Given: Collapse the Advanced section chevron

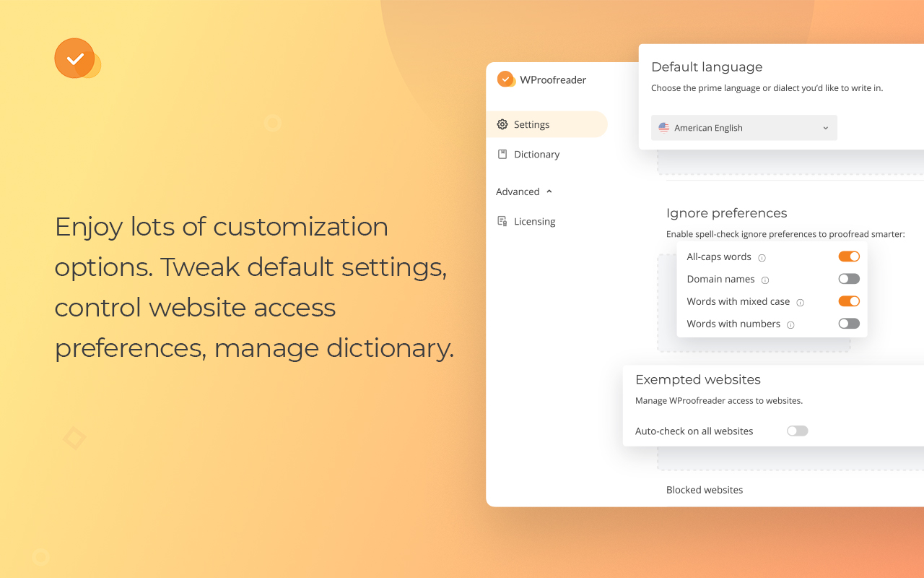Looking at the screenshot, I should point(549,191).
